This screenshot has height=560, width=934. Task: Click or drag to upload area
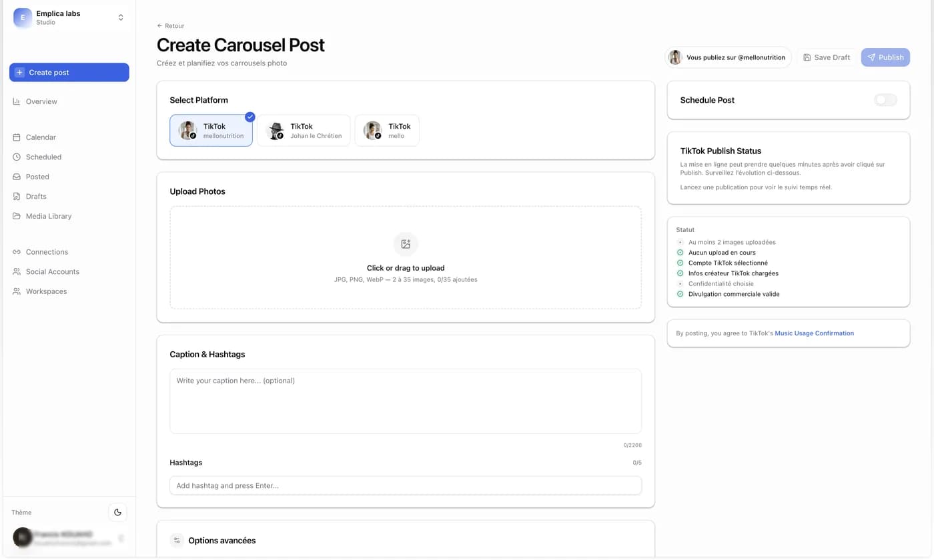406,257
